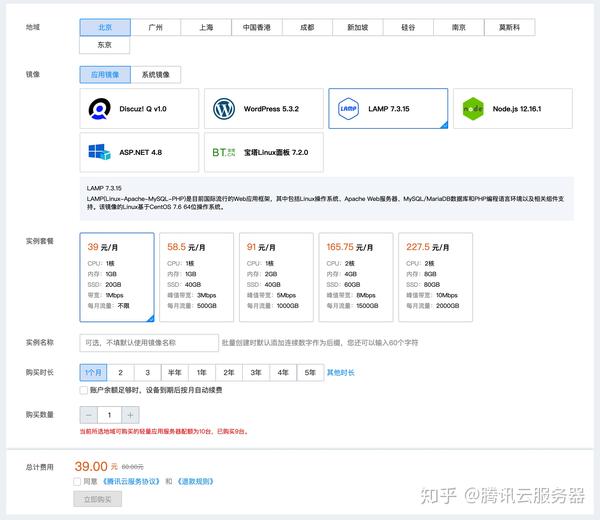
Task: Switch to the 应用镜像 tab
Action: click(x=105, y=75)
